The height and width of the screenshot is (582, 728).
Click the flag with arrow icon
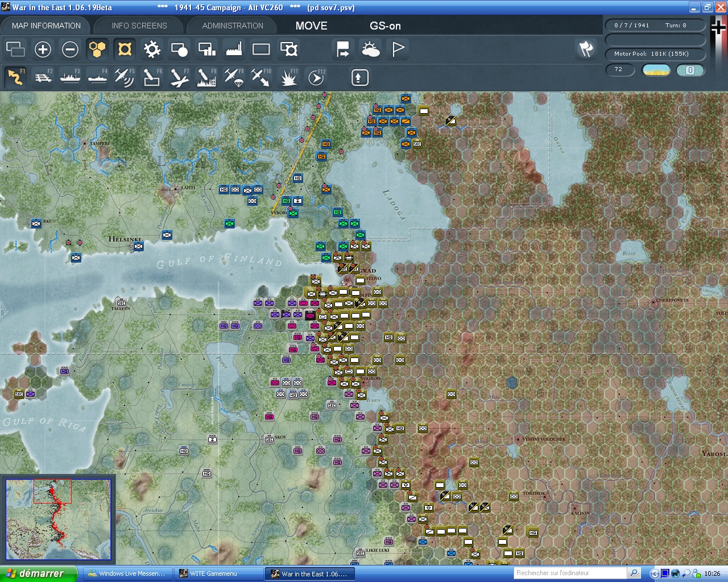(x=343, y=49)
